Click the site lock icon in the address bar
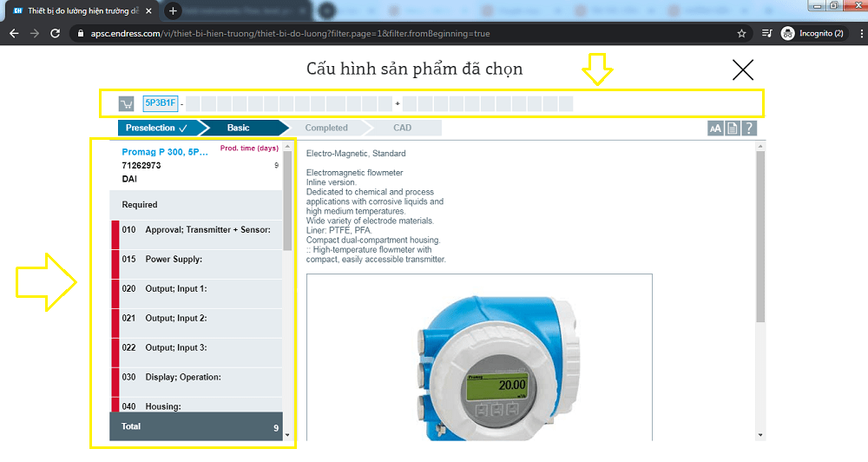868x462 pixels. (81, 34)
